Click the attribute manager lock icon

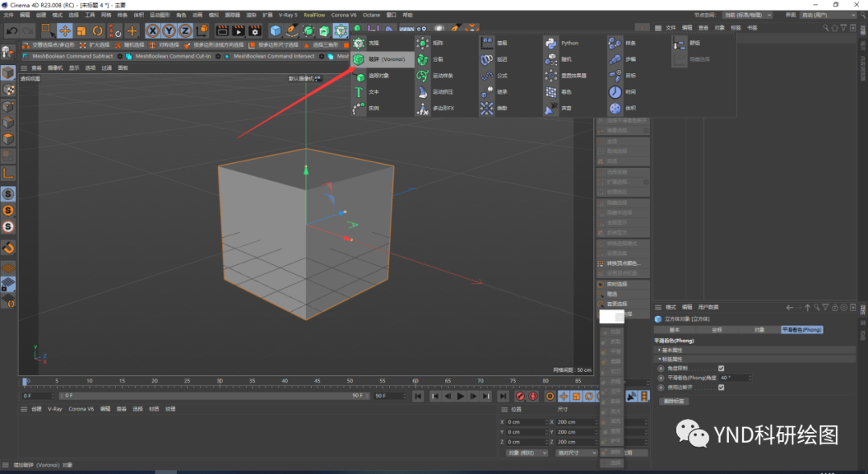click(835, 308)
